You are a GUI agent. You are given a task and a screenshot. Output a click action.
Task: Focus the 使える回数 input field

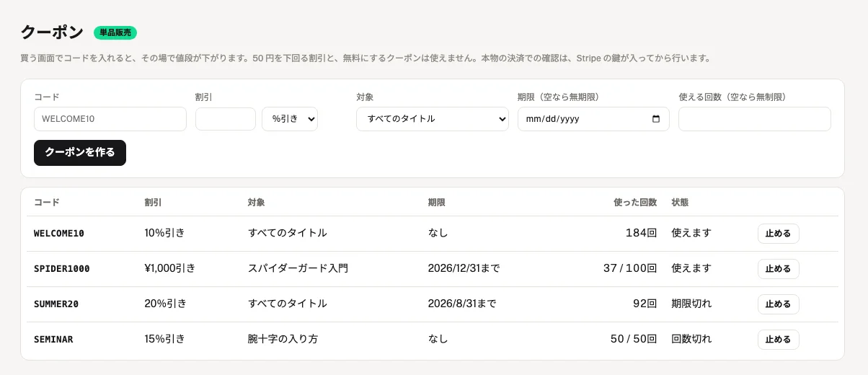click(755, 119)
